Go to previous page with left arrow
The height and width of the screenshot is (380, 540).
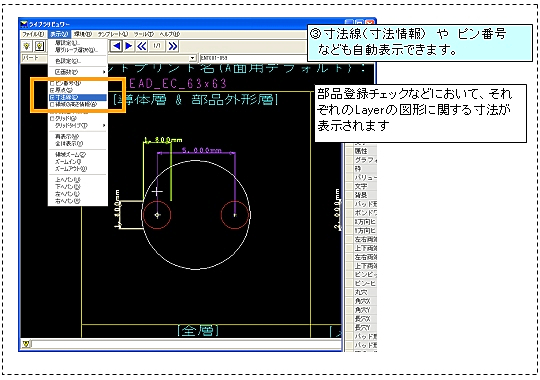pos(117,46)
